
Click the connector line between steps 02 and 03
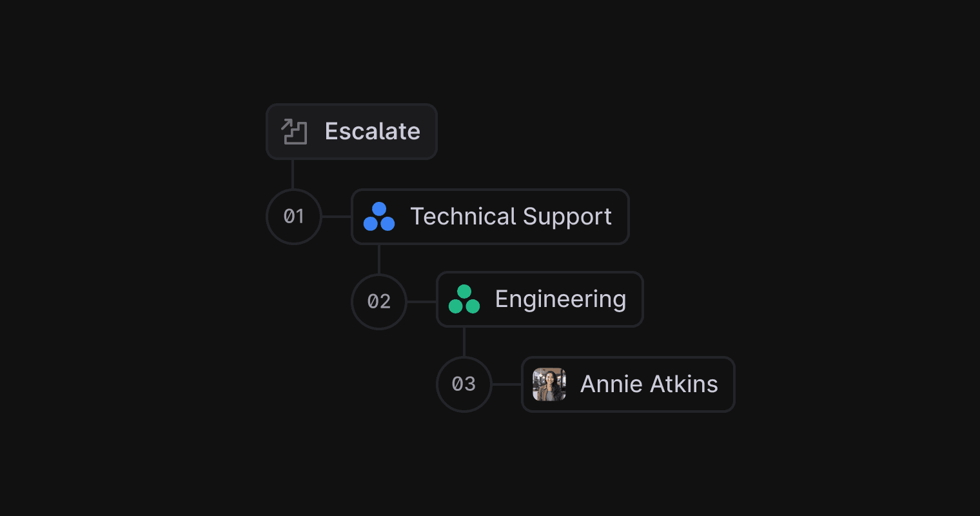[x=464, y=342]
